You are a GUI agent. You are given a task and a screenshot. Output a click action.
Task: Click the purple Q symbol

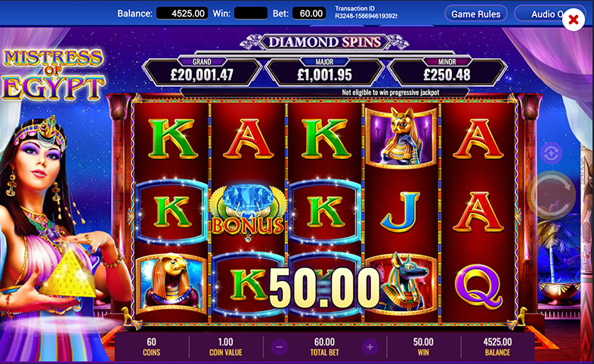[x=479, y=287]
